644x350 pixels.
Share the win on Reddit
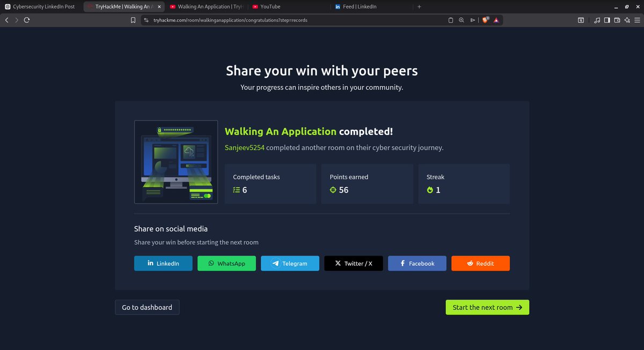(480, 263)
